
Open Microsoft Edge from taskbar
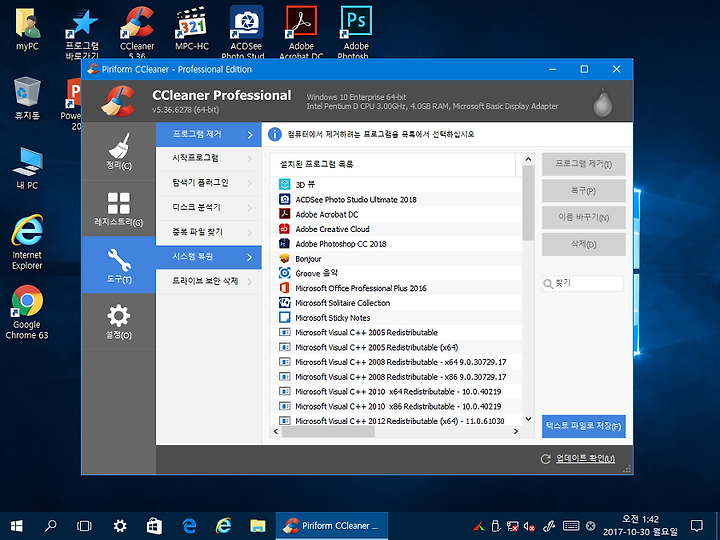189,526
